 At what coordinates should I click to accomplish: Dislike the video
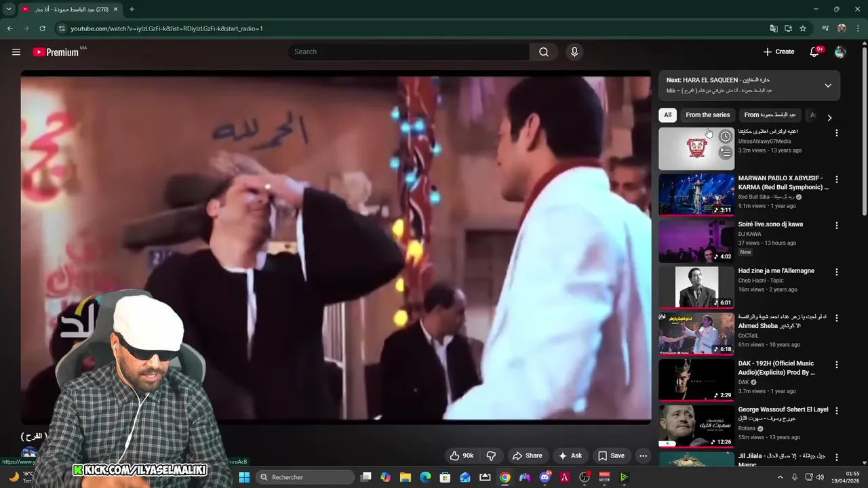click(x=492, y=455)
